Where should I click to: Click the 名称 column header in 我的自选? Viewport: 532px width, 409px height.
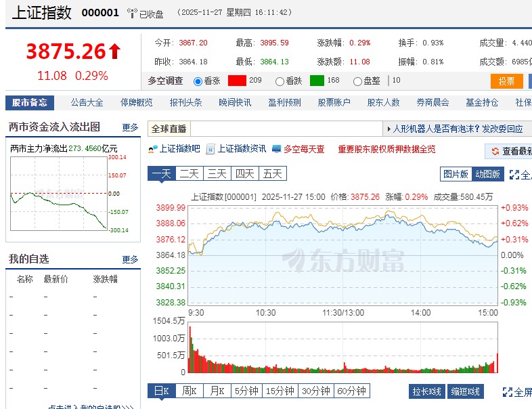click(x=25, y=280)
